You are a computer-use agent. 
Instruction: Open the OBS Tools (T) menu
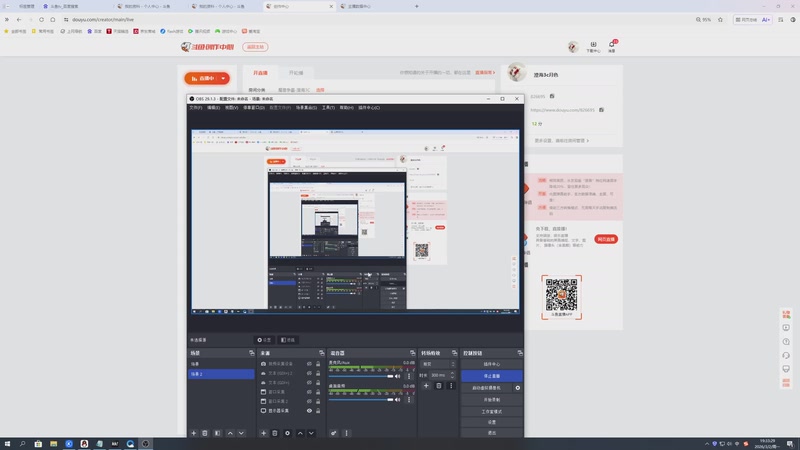(x=328, y=108)
